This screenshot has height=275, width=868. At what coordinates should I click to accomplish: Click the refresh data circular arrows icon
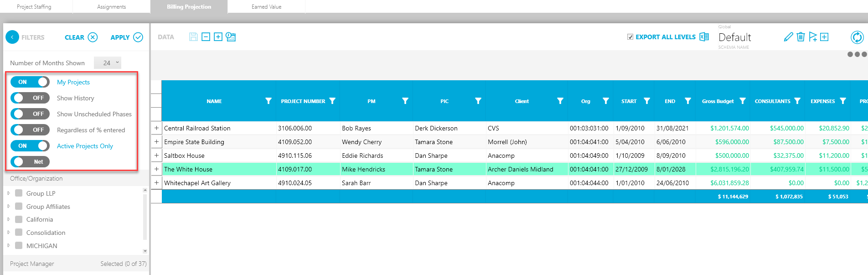pos(857,37)
